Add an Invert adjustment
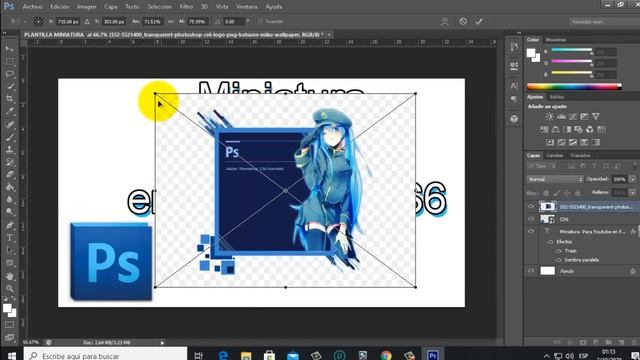 tap(550, 142)
